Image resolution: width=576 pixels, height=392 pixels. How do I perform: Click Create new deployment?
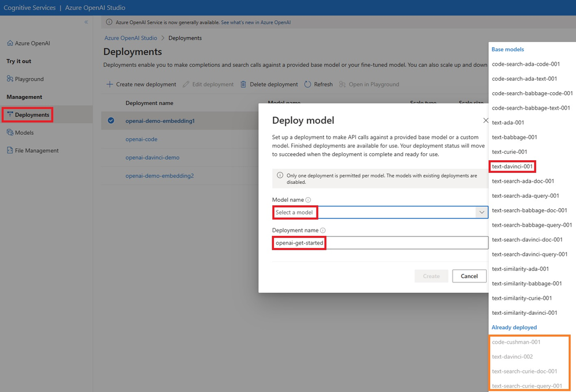tap(141, 84)
